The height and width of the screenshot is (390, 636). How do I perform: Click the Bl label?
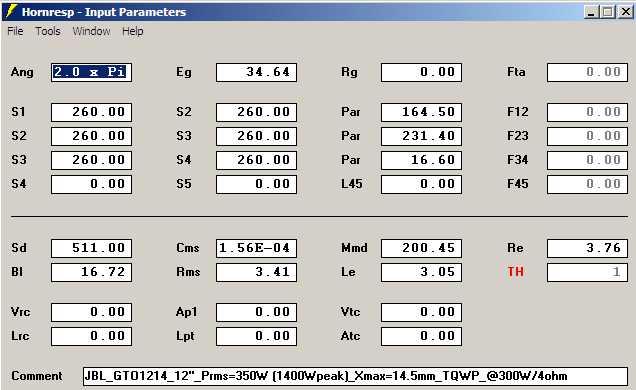(17, 272)
